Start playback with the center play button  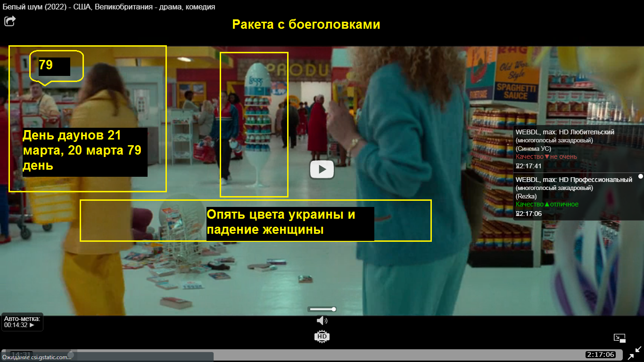click(x=322, y=169)
